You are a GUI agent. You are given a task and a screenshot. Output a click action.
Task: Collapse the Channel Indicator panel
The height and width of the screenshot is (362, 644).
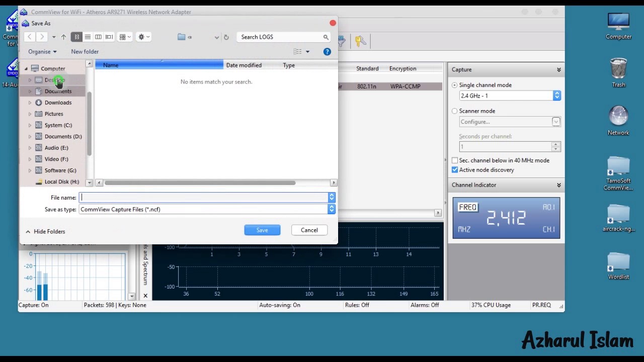tap(558, 185)
